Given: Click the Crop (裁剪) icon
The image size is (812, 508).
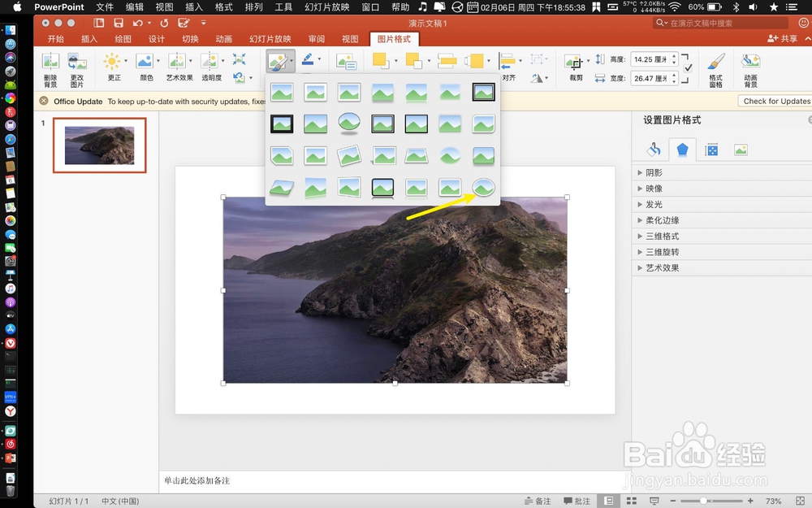Looking at the screenshot, I should coord(573,62).
